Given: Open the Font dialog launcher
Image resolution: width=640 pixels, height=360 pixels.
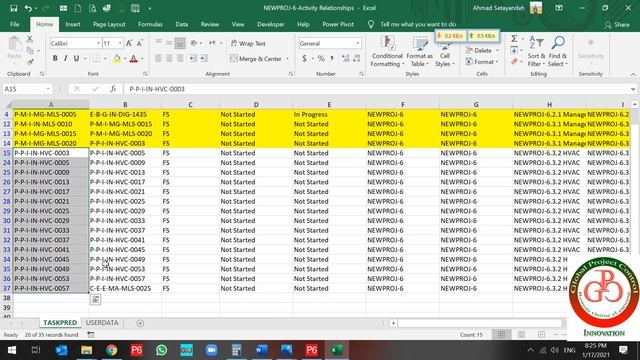Looking at the screenshot, I should click(145, 74).
